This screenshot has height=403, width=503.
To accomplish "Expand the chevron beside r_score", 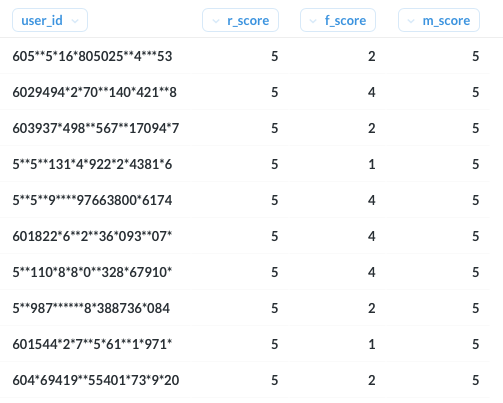I will point(216,21).
